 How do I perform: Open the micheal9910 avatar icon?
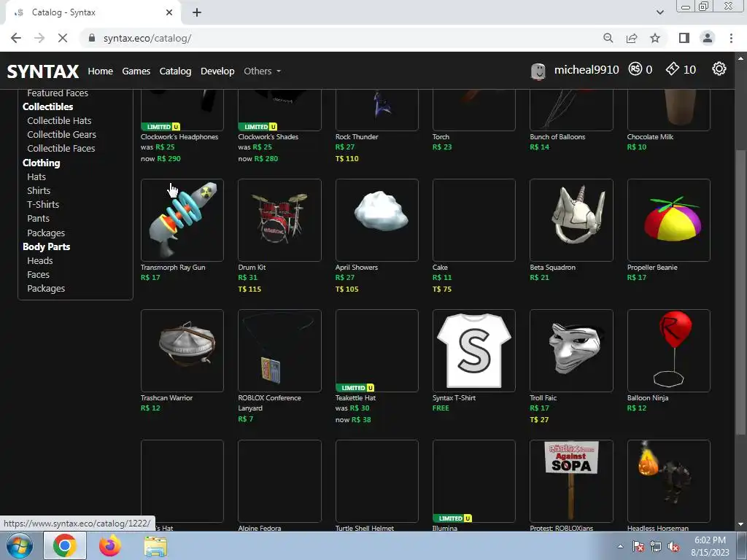[538, 71]
